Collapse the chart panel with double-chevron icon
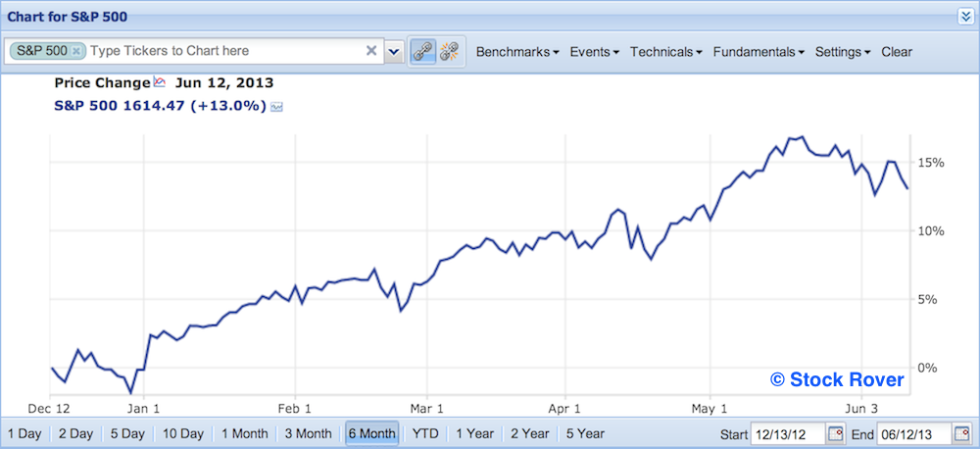The image size is (980, 449). [965, 17]
